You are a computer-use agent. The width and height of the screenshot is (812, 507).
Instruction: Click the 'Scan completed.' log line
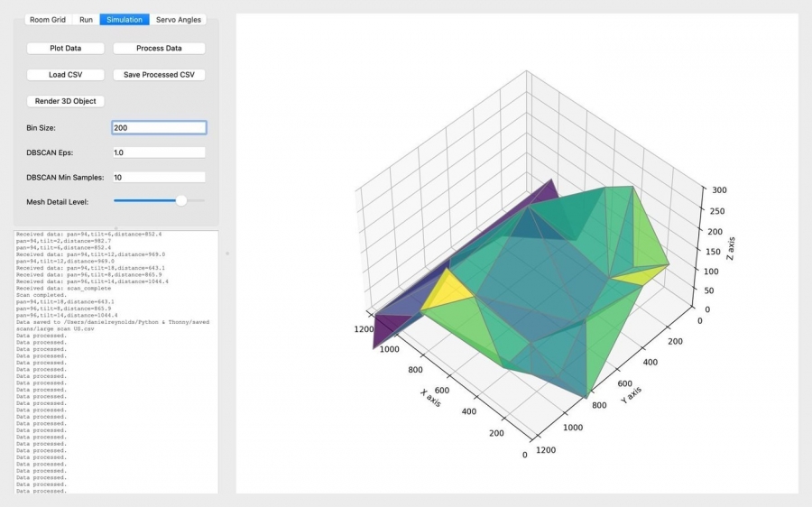pyautogui.click(x=42, y=295)
